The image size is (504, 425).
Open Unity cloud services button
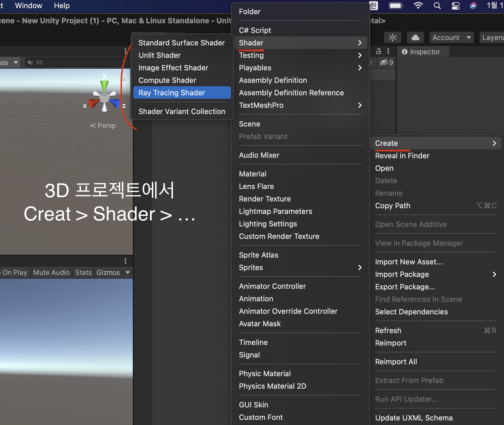click(x=415, y=37)
